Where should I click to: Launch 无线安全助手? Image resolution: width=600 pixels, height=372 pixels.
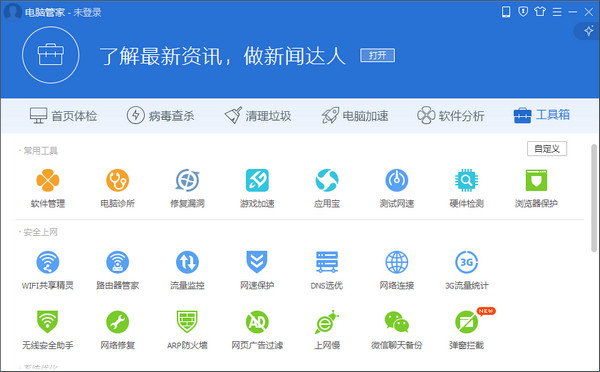tap(47, 330)
